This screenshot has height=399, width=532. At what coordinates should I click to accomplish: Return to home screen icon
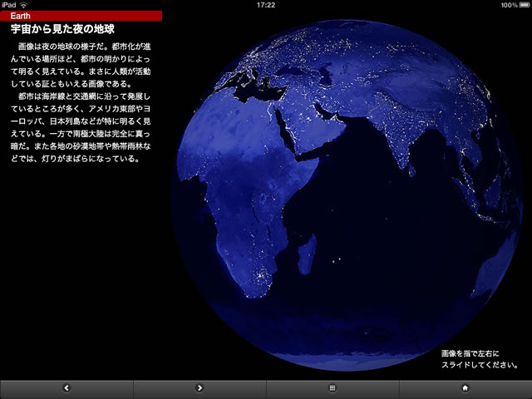[x=465, y=388]
